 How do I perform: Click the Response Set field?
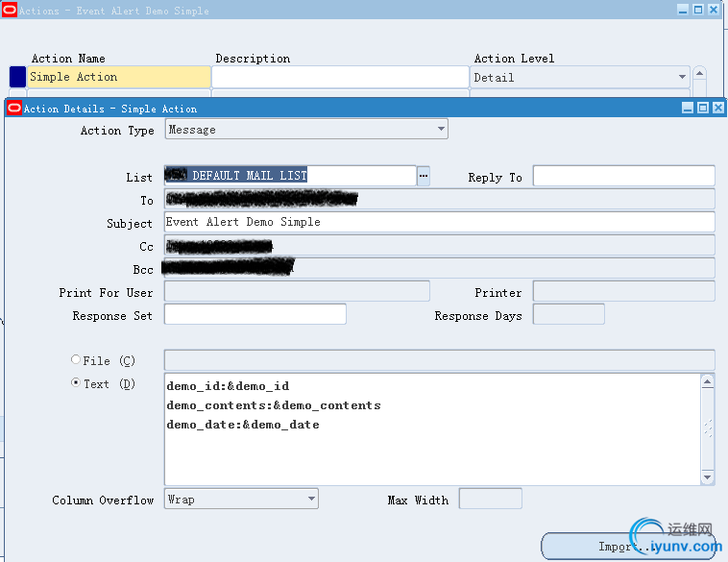(x=255, y=314)
